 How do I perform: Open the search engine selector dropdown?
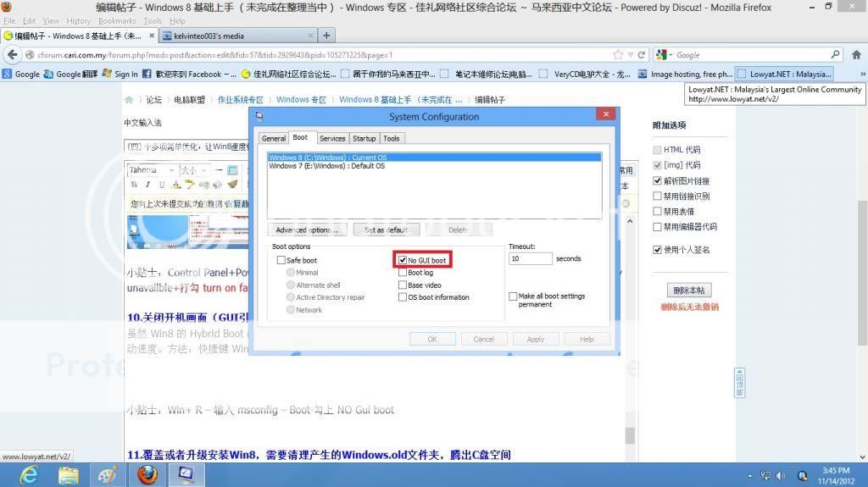click(x=665, y=55)
